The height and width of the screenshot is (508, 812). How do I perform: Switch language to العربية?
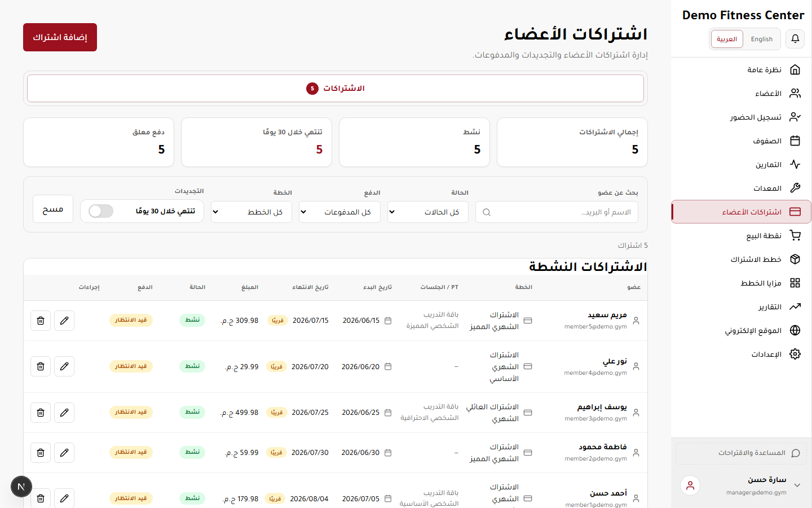(727, 39)
